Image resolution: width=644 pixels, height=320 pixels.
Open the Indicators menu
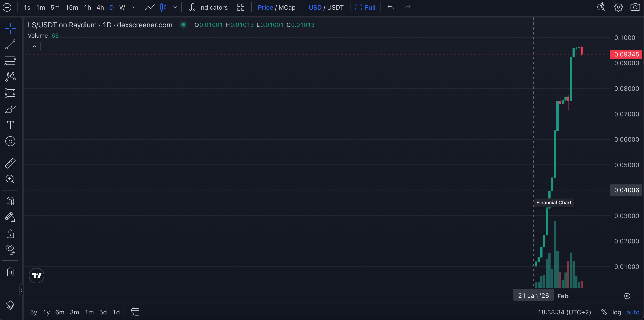[x=208, y=7]
